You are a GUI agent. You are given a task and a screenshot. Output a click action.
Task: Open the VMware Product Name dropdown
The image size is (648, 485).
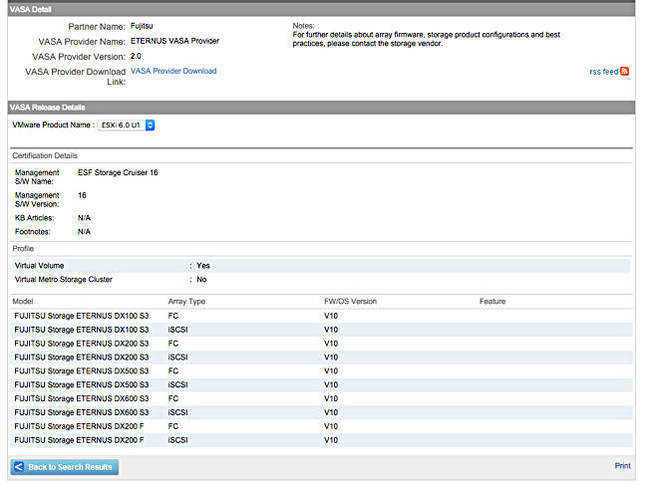(126, 125)
